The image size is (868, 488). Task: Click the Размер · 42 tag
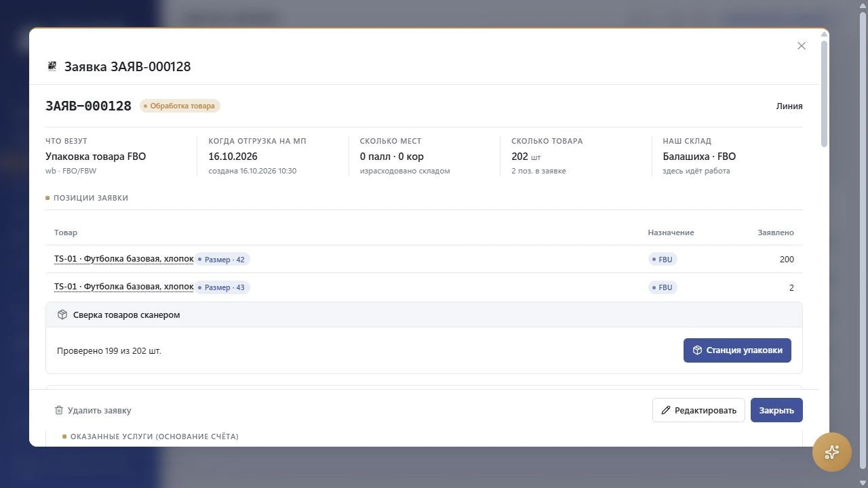222,259
